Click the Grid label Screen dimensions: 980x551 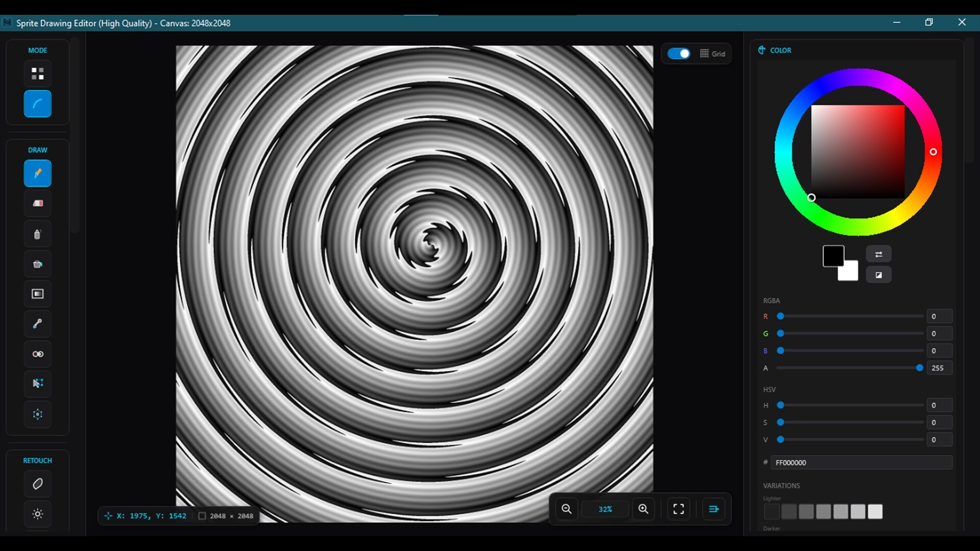[718, 54]
